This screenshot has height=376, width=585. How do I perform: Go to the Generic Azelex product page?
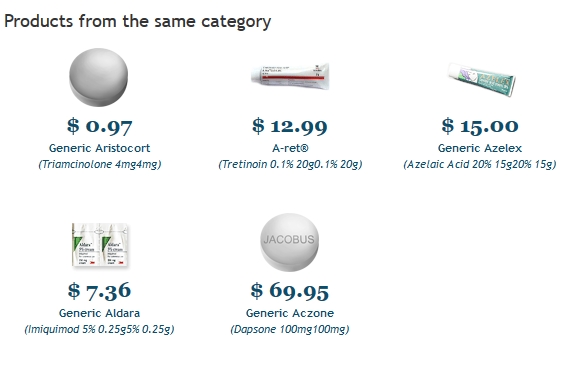click(480, 148)
